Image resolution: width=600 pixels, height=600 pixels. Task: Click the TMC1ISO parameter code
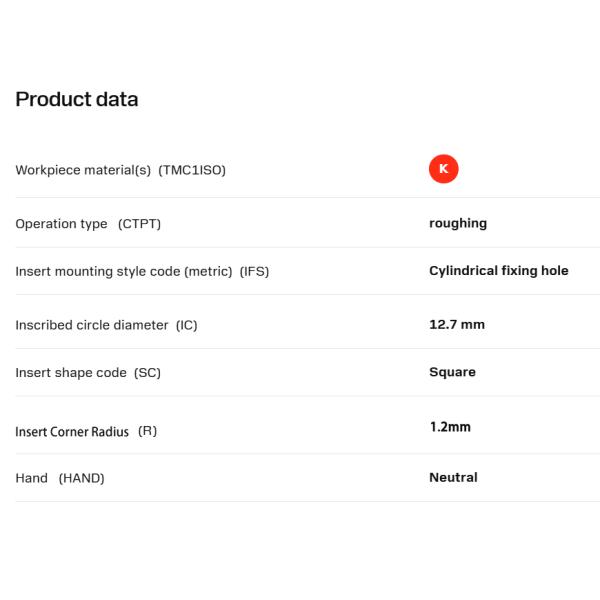[x=192, y=170]
